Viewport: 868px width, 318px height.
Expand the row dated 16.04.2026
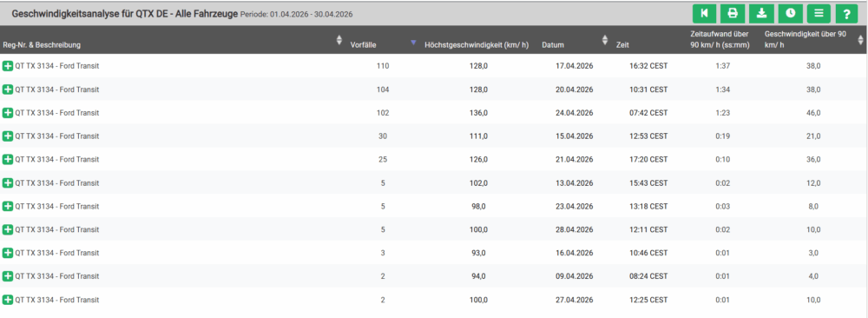8,253
